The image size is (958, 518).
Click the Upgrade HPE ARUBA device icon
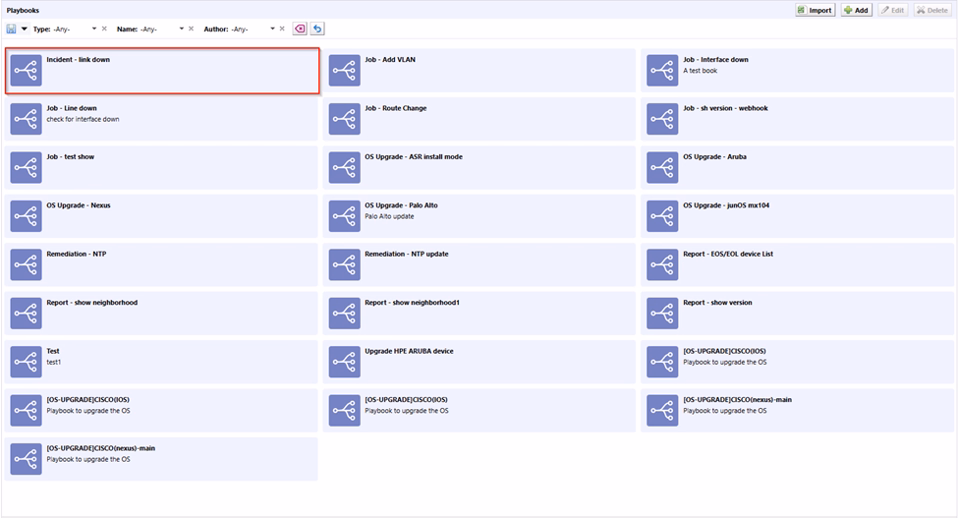click(345, 362)
